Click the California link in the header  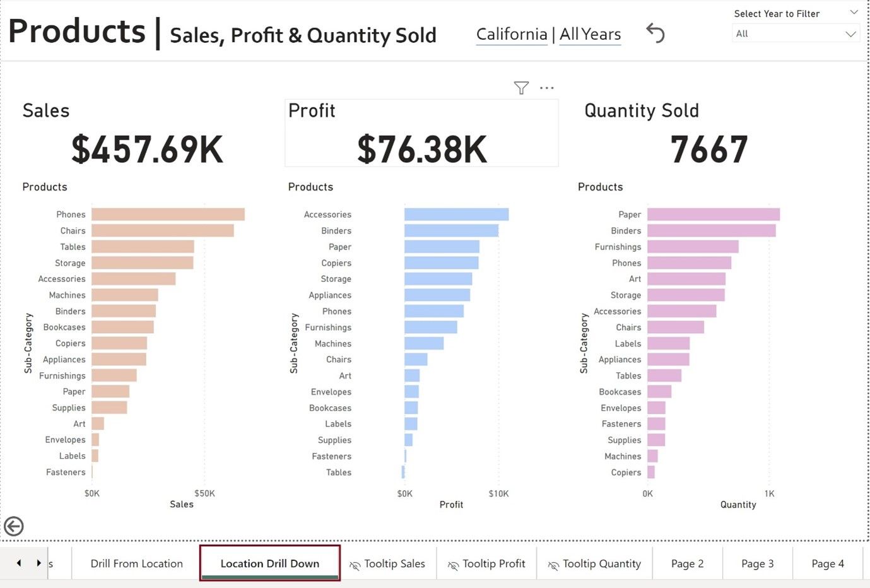[x=512, y=34]
